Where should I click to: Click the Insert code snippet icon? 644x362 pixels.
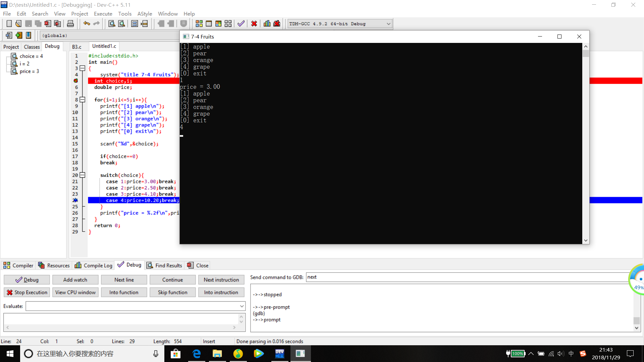click(9, 35)
